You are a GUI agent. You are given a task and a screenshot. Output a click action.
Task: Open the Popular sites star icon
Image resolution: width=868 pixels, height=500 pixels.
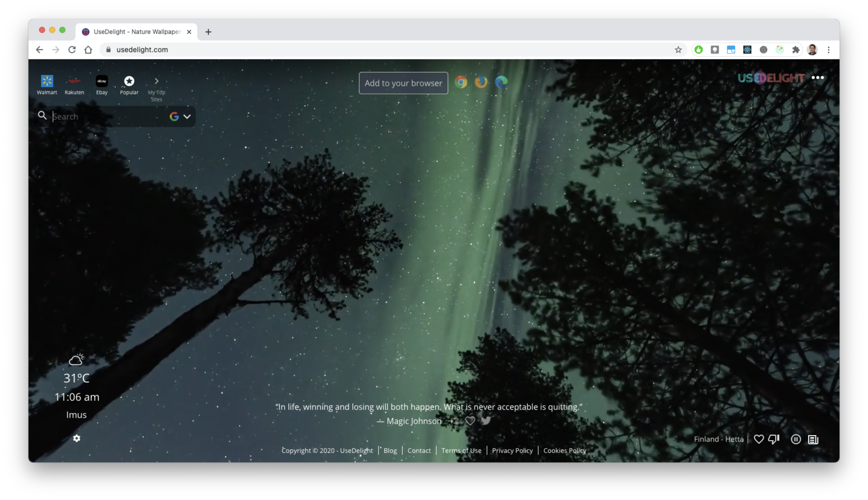coord(129,81)
